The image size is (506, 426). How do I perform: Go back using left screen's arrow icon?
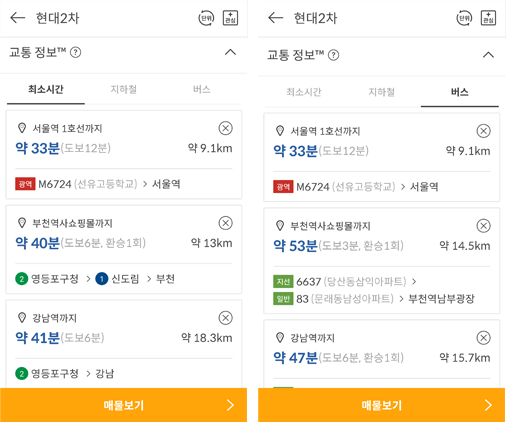18,18
